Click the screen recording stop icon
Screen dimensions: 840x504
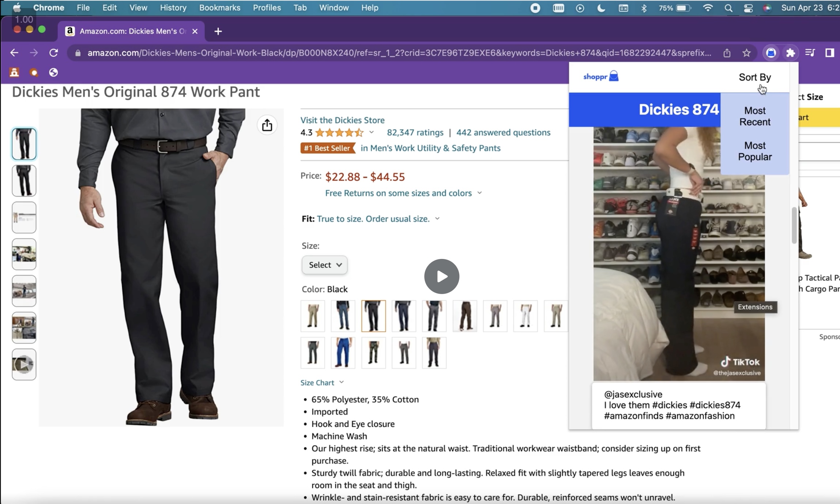[535, 8]
